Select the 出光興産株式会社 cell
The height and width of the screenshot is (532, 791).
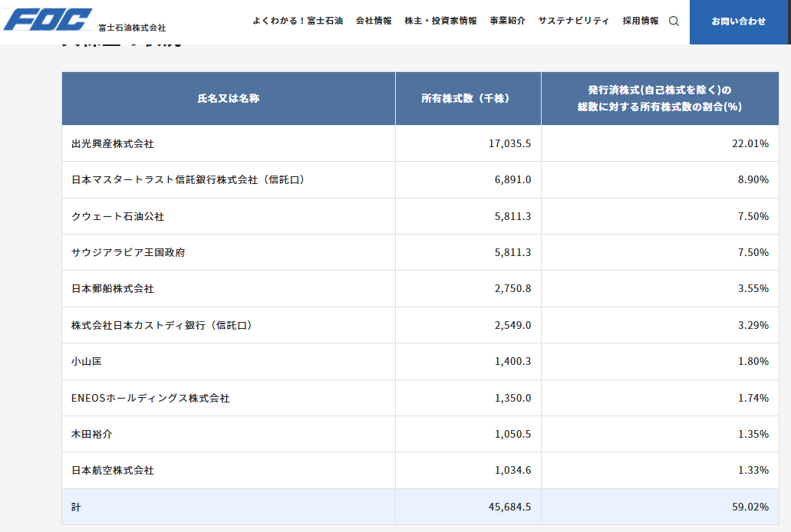[229, 143]
